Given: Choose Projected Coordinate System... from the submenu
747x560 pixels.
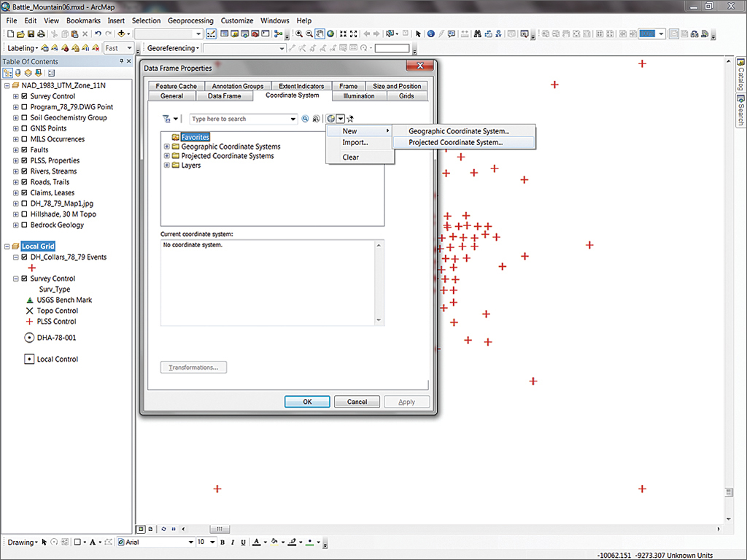Looking at the screenshot, I should point(463,142).
